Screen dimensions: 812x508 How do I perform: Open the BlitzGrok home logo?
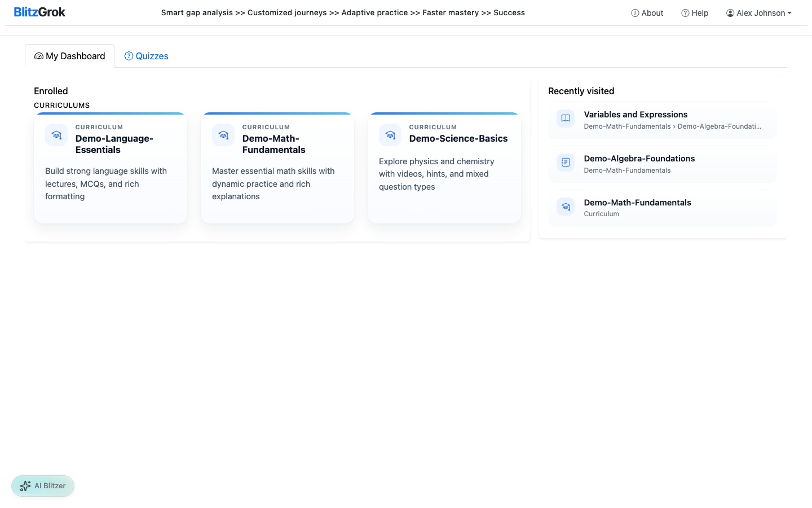click(39, 12)
